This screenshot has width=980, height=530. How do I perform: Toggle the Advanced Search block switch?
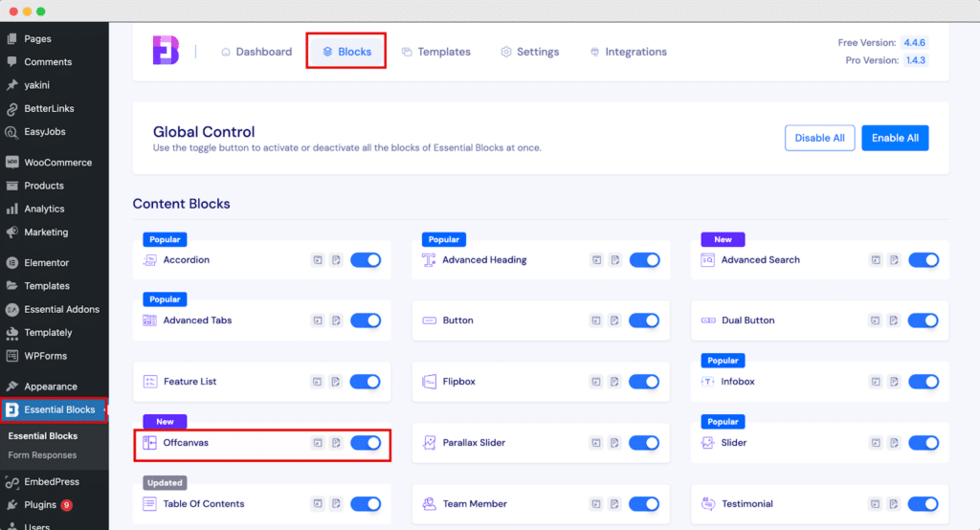pyautogui.click(x=924, y=260)
